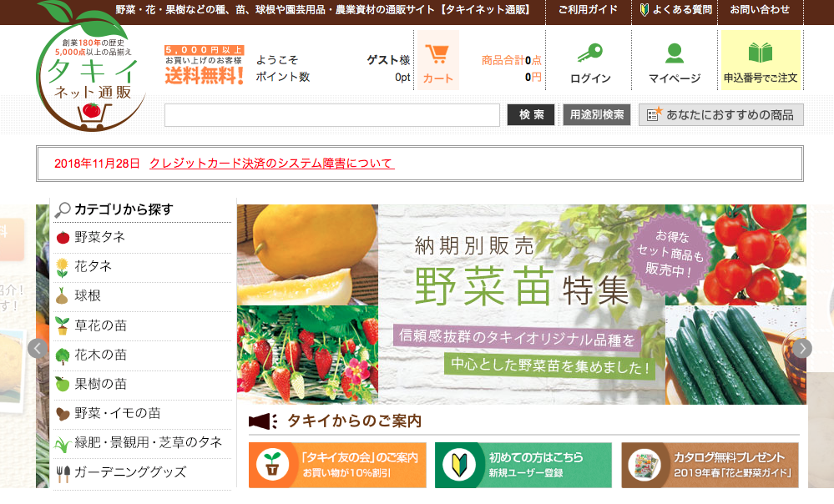
Task: Click the megaphone icon beside タキイからのご案内
Action: (263, 421)
